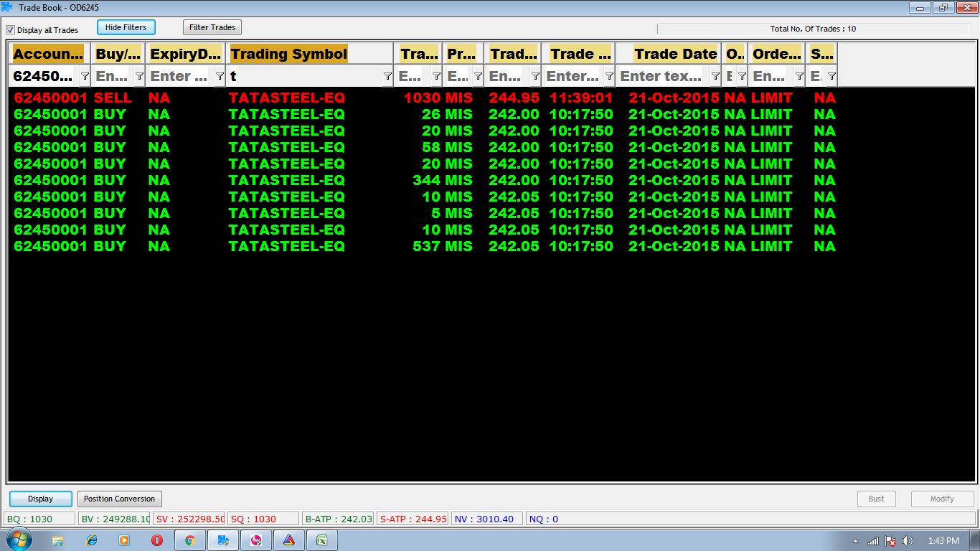Click NQ : 0 status entry
Screen dimensions: 980x551
pos(750,519)
